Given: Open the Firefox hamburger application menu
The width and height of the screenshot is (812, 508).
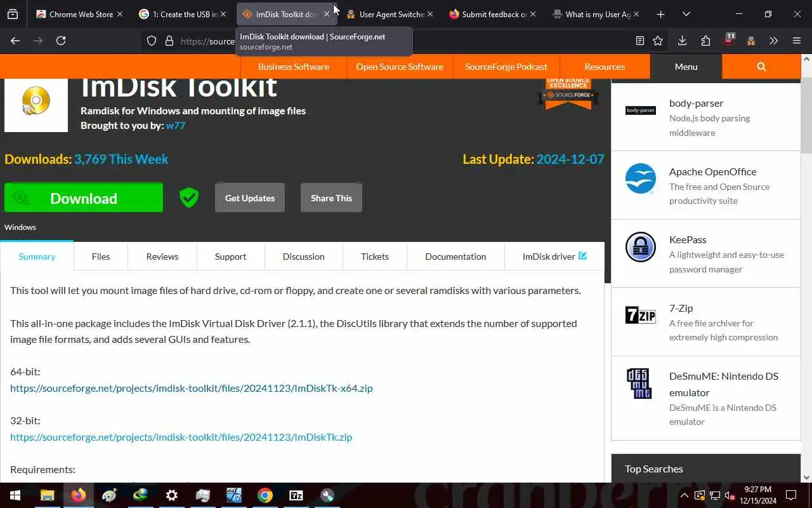Looking at the screenshot, I should click(797, 41).
